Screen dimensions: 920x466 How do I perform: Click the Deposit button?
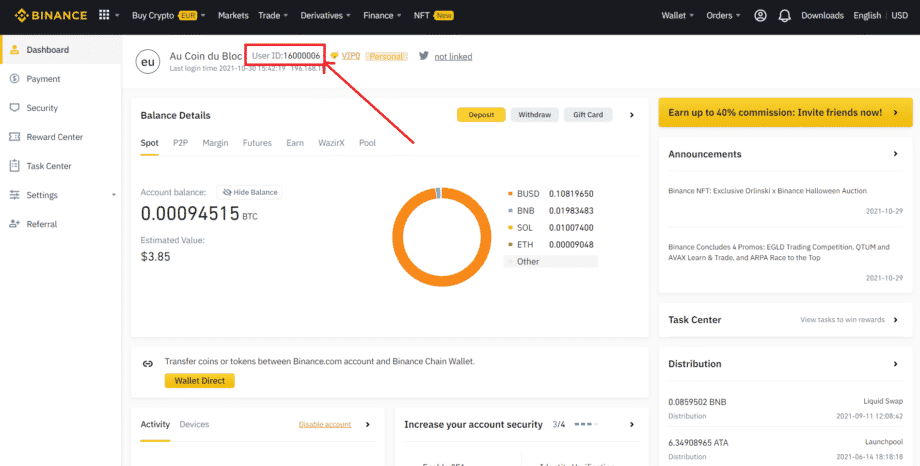point(481,115)
